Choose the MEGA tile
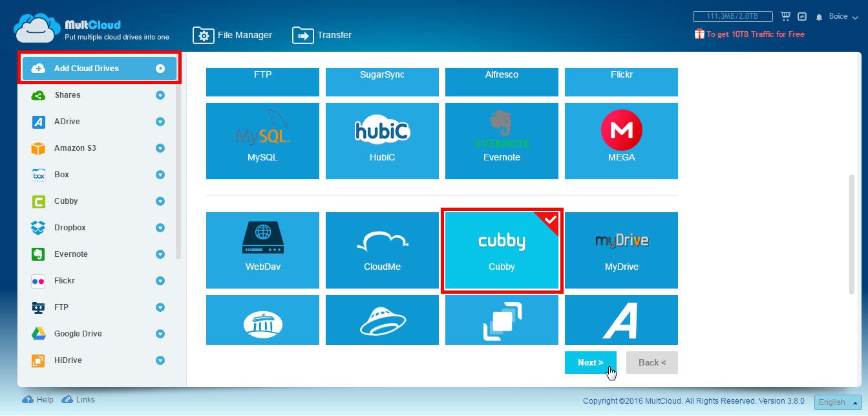 (x=621, y=141)
